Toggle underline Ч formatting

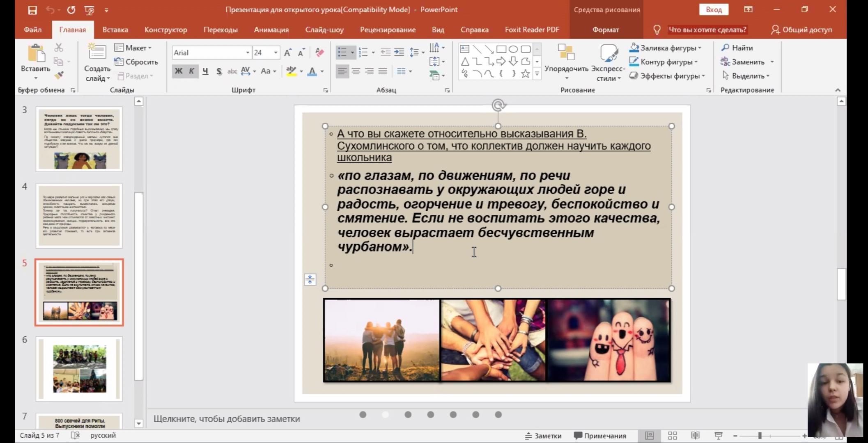pyautogui.click(x=205, y=71)
